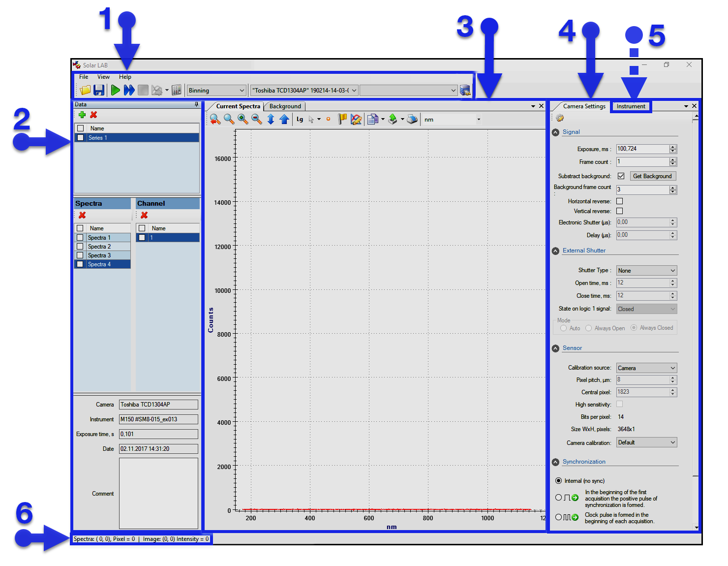Toggle logarithmic scale Lg button

coord(300,119)
